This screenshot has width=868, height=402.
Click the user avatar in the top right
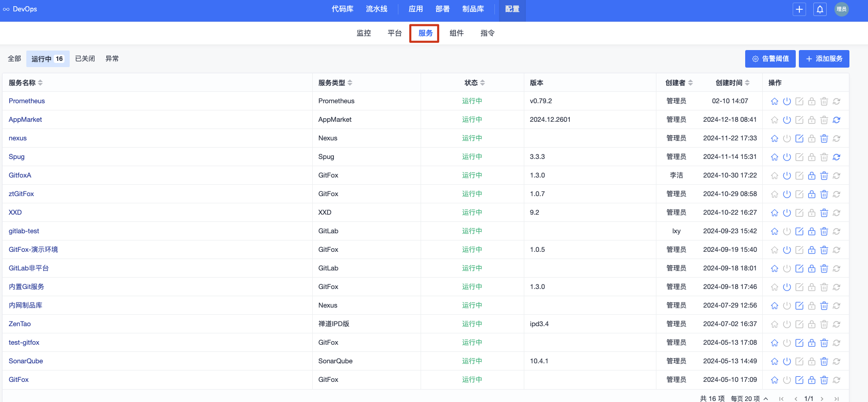[842, 9]
